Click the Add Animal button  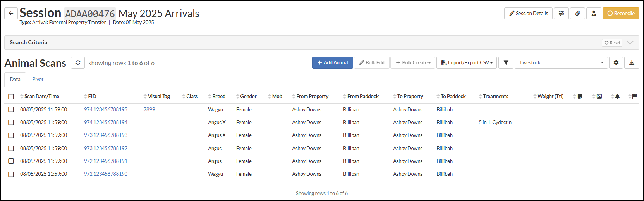click(332, 63)
